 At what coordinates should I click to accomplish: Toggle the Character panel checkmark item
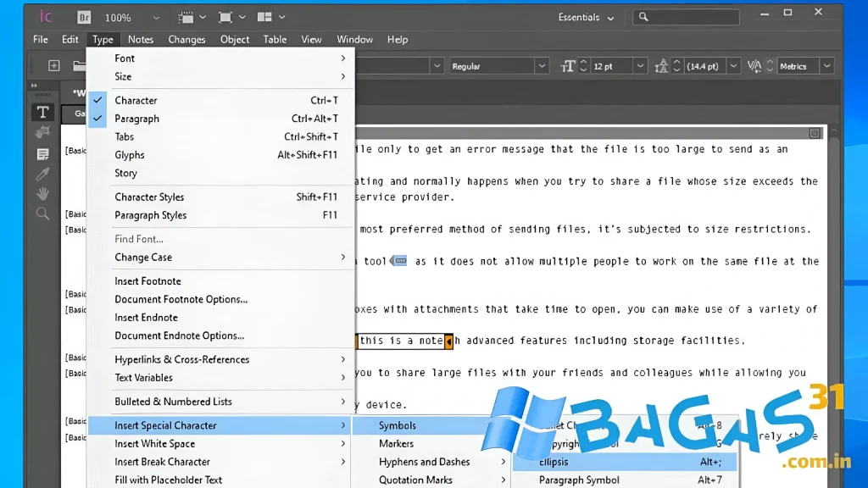220,100
